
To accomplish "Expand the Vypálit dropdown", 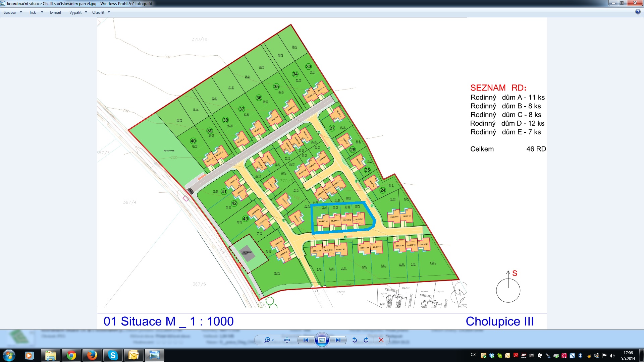I will point(78,12).
